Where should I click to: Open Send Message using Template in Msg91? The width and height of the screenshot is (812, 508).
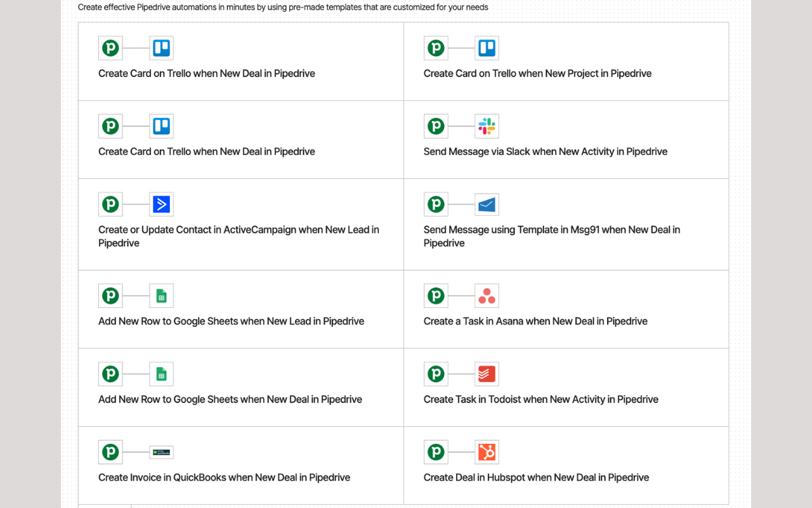tap(566, 225)
